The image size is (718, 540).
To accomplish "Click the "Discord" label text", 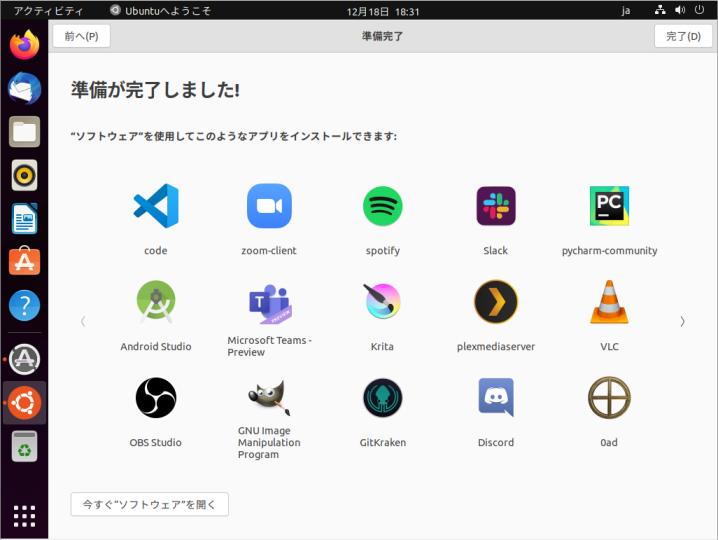I will point(496,442).
